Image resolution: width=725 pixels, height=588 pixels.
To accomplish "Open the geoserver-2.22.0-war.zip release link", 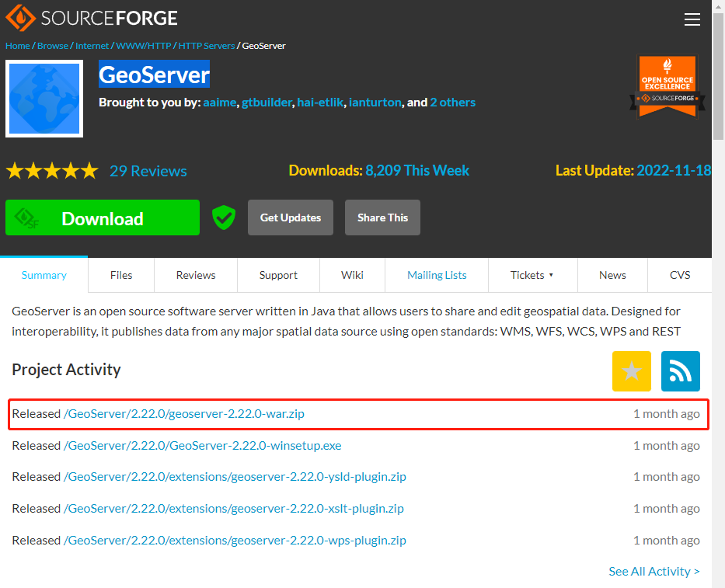I will tap(184, 414).
